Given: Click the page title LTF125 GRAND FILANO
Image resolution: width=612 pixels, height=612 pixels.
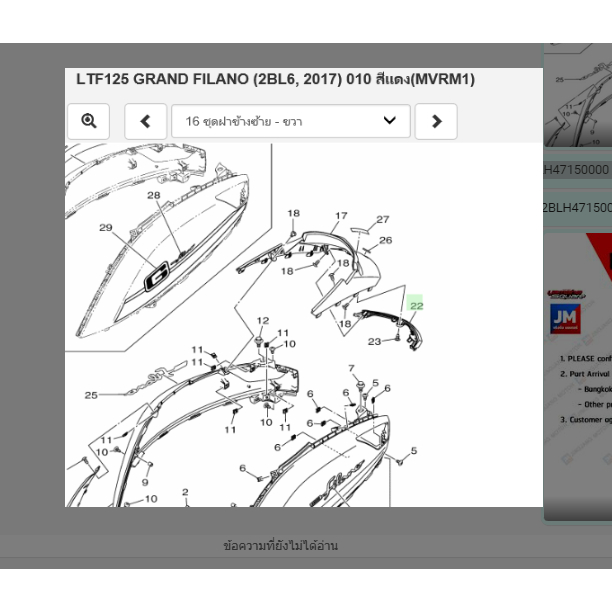Looking at the screenshot, I should coord(275,79).
